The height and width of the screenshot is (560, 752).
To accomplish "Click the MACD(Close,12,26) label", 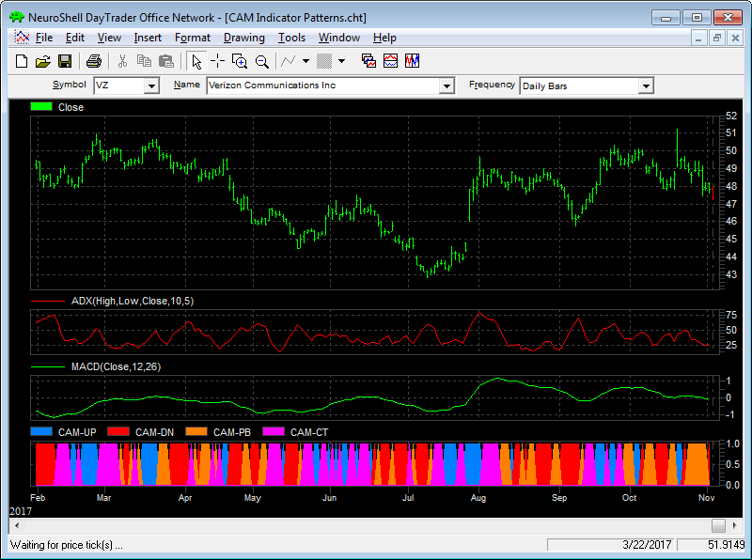I will [116, 366].
